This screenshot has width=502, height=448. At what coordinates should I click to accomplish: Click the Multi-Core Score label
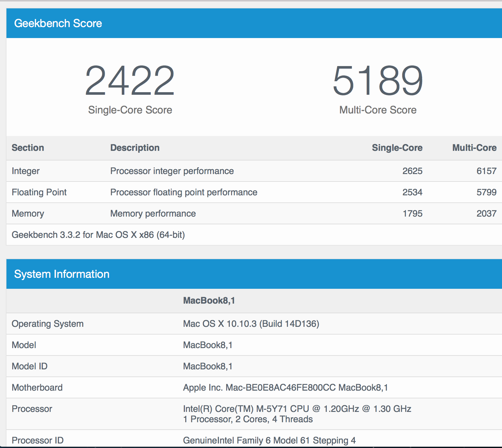click(x=378, y=110)
